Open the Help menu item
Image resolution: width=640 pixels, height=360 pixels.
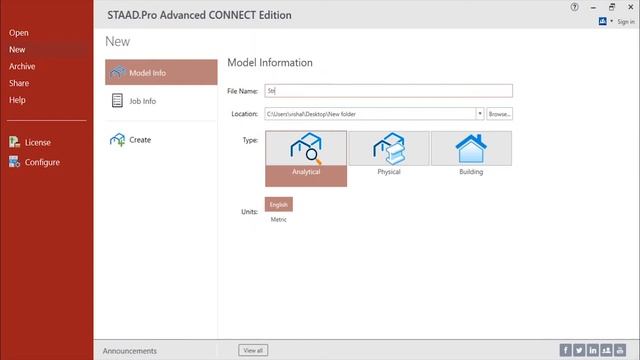point(17,100)
